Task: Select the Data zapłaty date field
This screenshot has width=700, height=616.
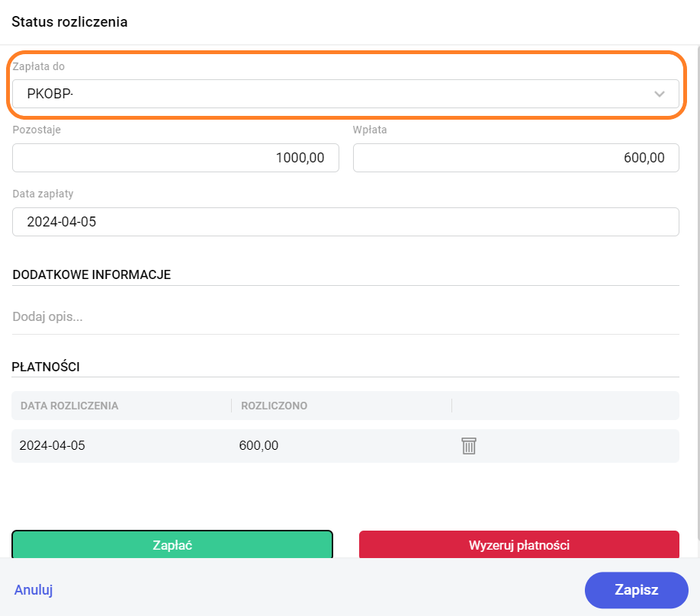Action: click(x=345, y=222)
